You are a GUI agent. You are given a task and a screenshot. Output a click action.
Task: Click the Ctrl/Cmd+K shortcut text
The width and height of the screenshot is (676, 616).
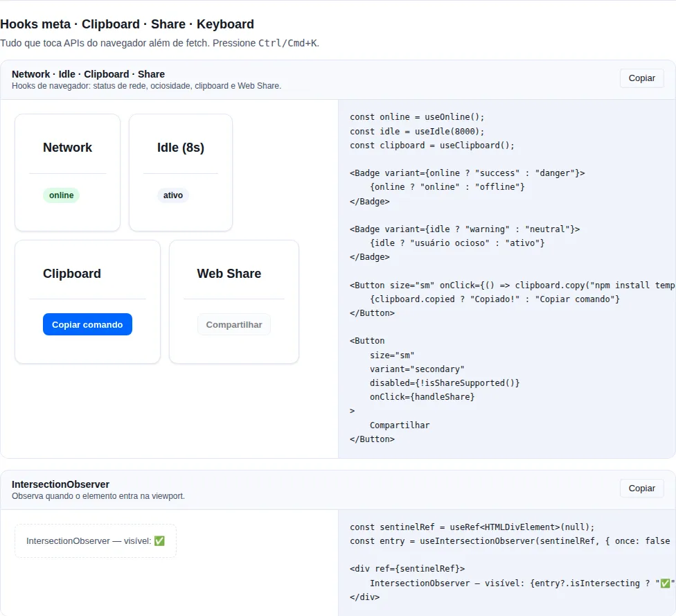(287, 43)
